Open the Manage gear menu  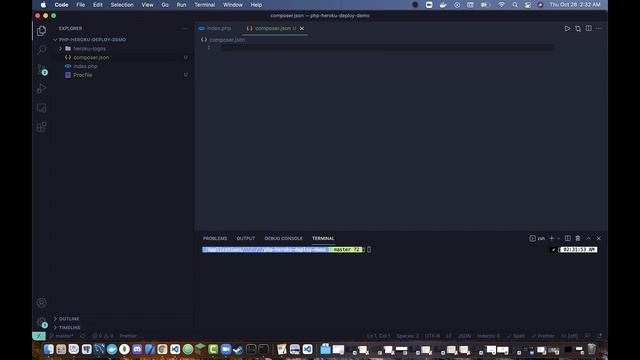click(x=41, y=322)
